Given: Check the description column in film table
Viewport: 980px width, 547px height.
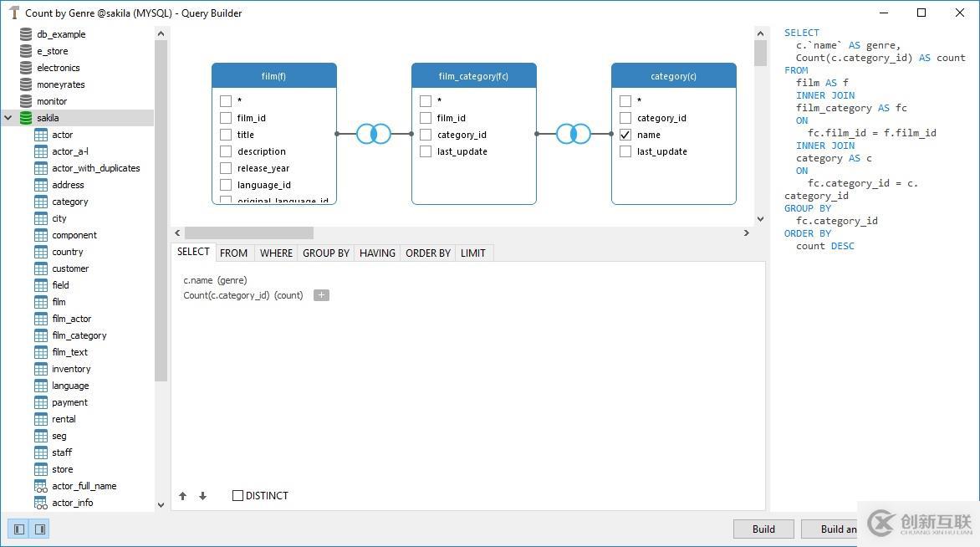Looking at the screenshot, I should (226, 151).
